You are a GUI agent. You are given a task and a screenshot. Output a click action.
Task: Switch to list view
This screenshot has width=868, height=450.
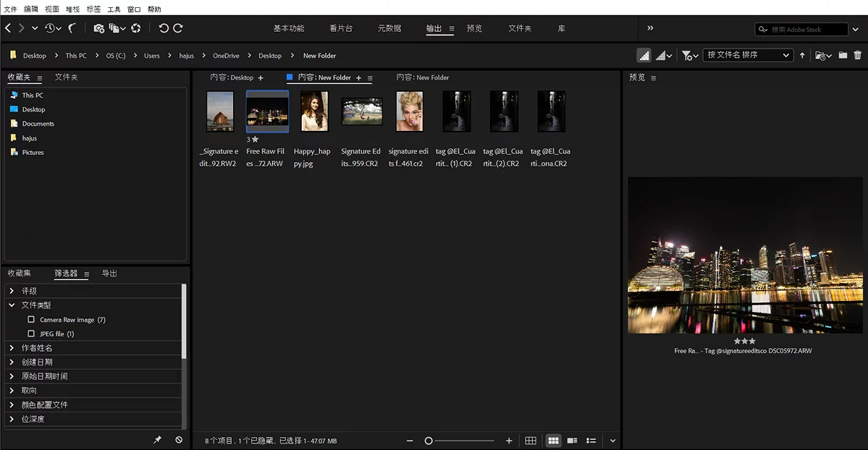[x=591, y=441]
